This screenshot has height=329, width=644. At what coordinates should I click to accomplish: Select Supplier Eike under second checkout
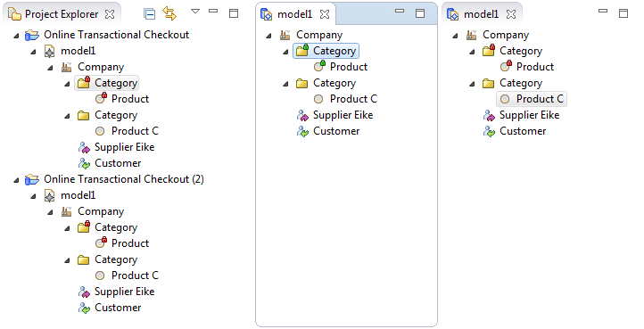(125, 292)
